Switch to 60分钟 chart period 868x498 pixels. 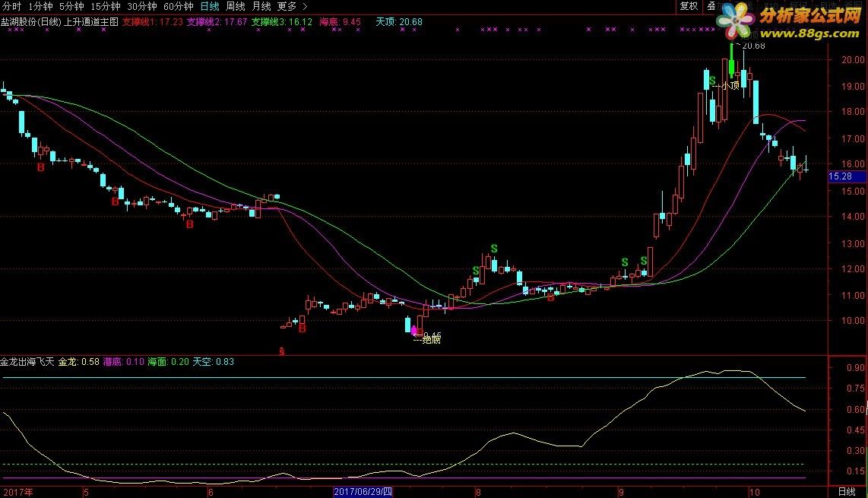(x=179, y=7)
